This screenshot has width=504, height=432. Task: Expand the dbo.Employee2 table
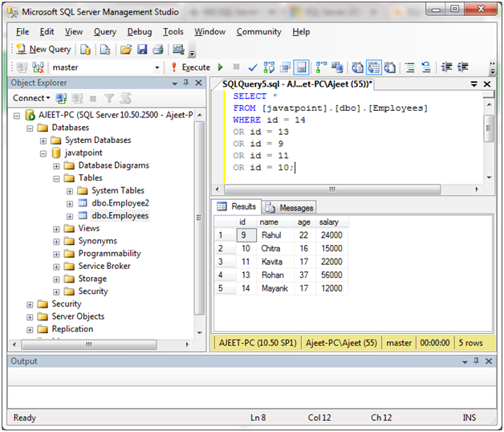(70, 204)
